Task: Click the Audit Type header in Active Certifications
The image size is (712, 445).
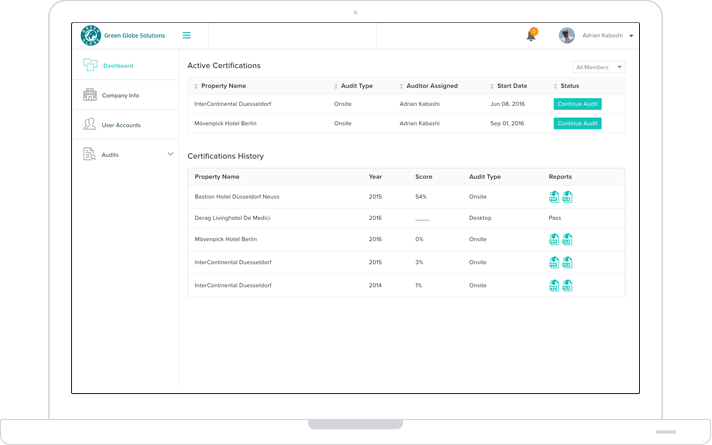Action: click(357, 86)
